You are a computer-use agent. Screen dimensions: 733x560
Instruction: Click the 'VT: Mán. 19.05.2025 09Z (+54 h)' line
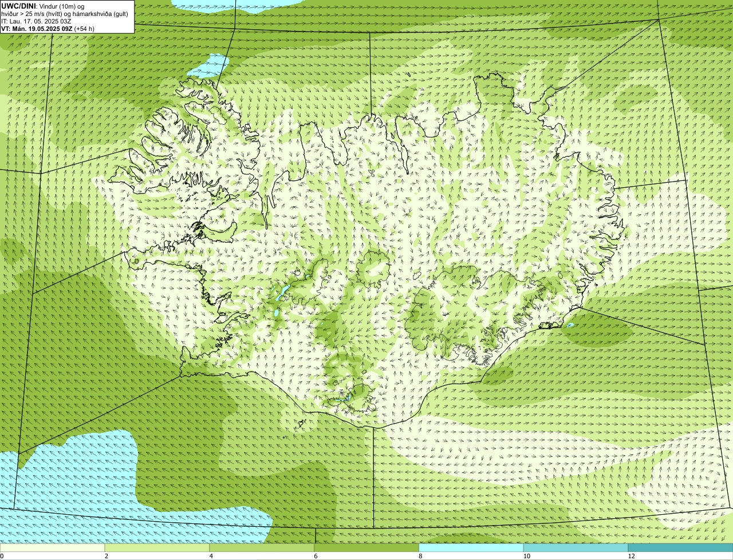pos(48,29)
